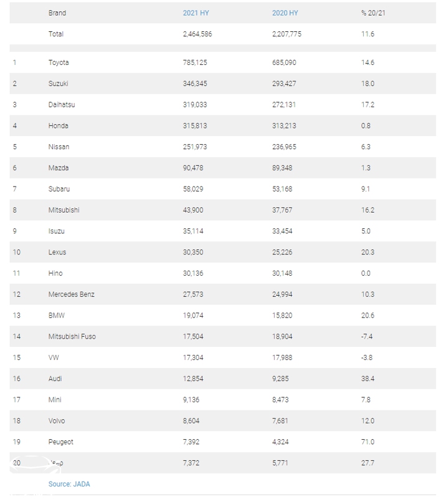Select the Mercedes Benz brand cell
This screenshot has height=499, width=448.
click(x=72, y=294)
